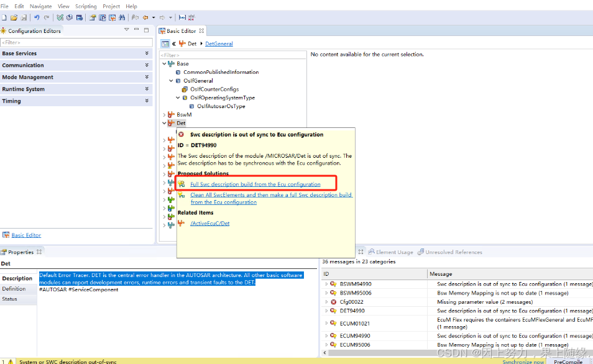Open the binoculars Find toolbar icon

coord(122,17)
